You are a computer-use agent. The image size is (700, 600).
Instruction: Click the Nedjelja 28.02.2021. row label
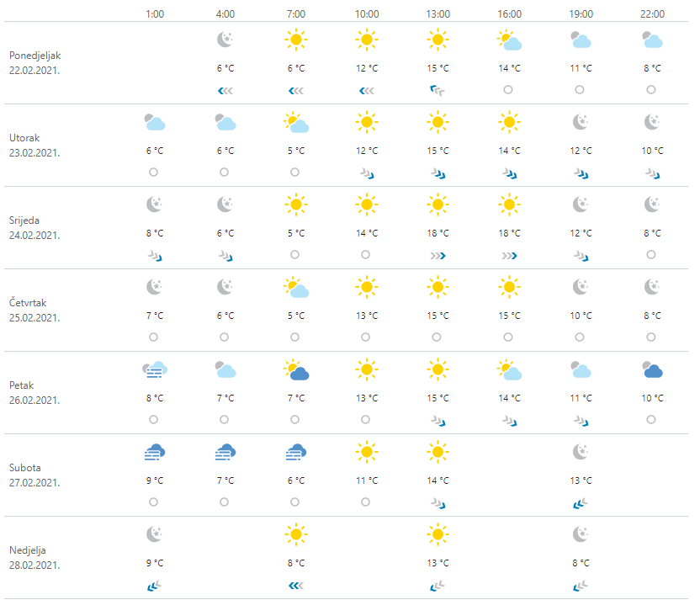pos(34,557)
